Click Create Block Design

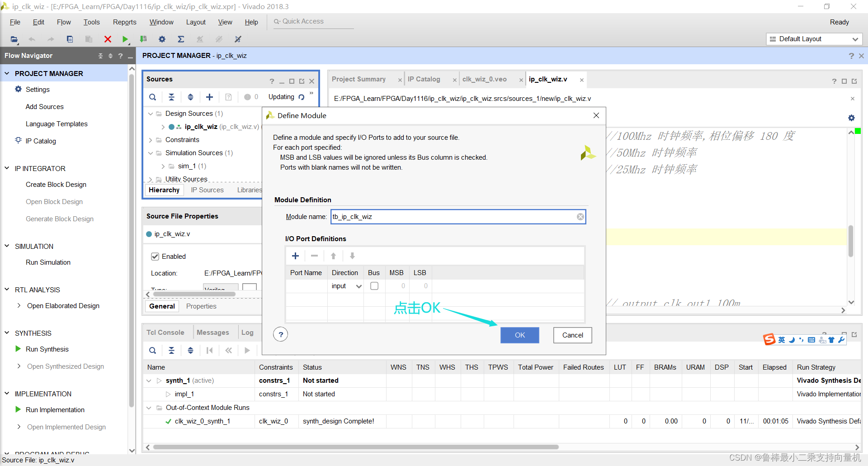pos(56,185)
